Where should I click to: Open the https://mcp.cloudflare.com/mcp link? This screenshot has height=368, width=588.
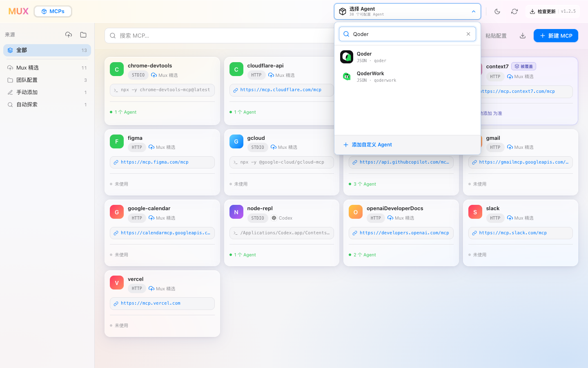coord(281,90)
